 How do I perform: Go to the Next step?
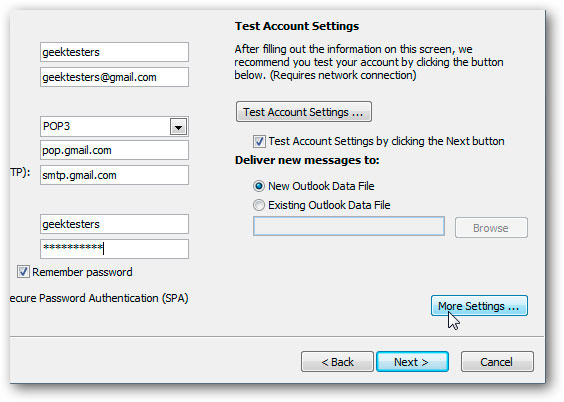tap(412, 361)
